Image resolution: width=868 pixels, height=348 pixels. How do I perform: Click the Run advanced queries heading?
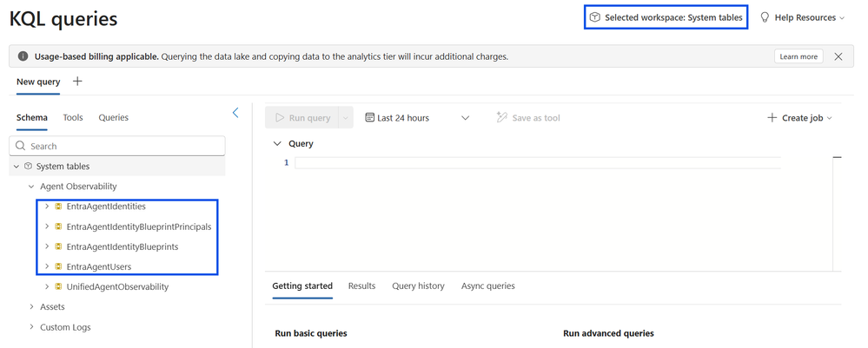tap(608, 333)
